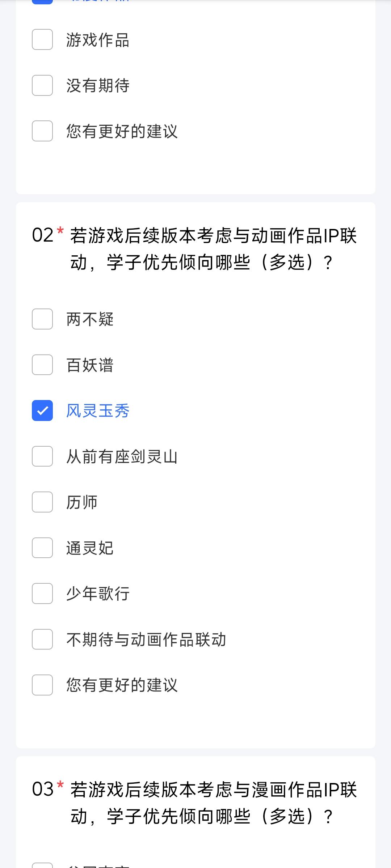Check the 少年歌行 option

tap(42, 593)
